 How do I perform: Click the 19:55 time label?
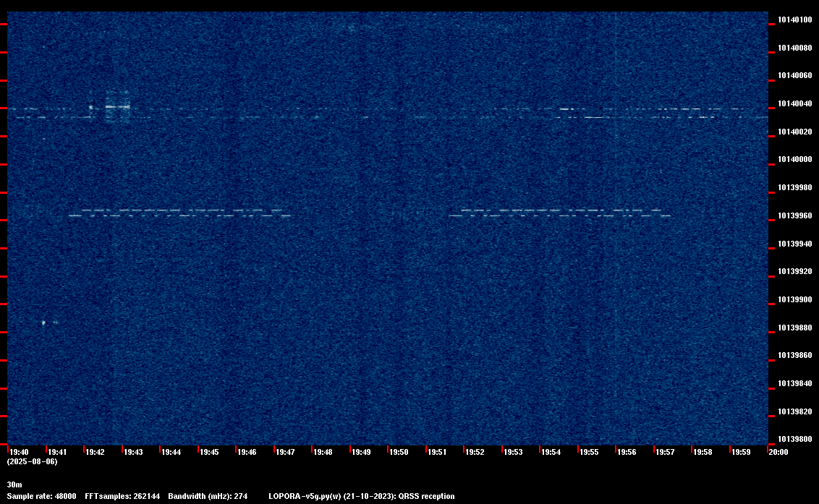[589, 452]
